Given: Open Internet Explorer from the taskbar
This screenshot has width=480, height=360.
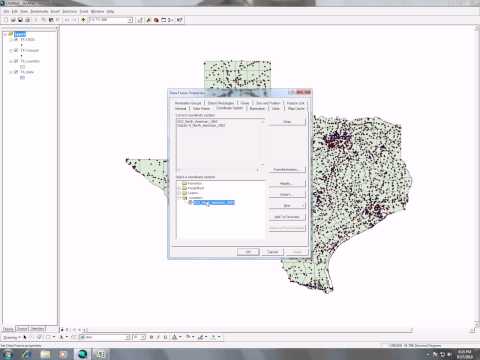Looking at the screenshot, I should [26, 354].
